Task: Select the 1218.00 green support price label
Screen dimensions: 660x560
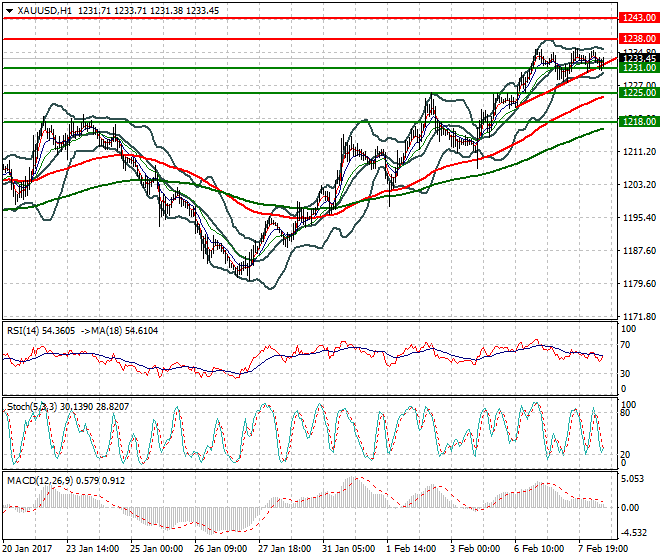Action: tap(639, 122)
